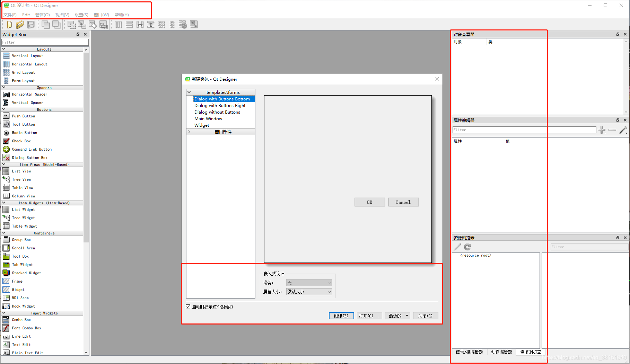Collapse the Layouts category in Widget Box
The width and height of the screenshot is (630, 364).
pyautogui.click(x=4, y=49)
